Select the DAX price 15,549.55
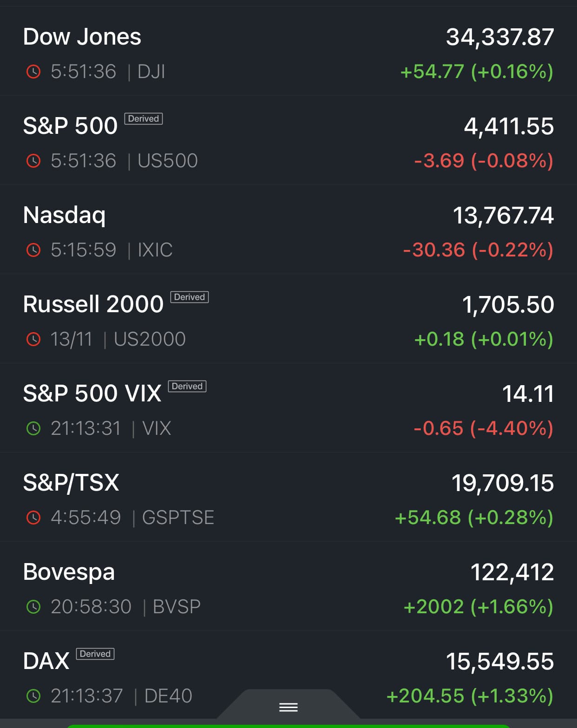The image size is (577, 728). tap(500, 661)
